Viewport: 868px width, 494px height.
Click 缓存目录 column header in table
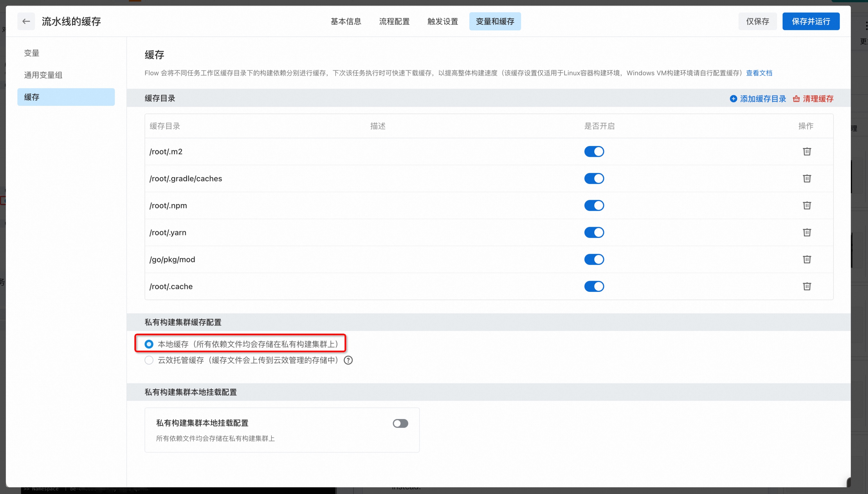pos(165,126)
